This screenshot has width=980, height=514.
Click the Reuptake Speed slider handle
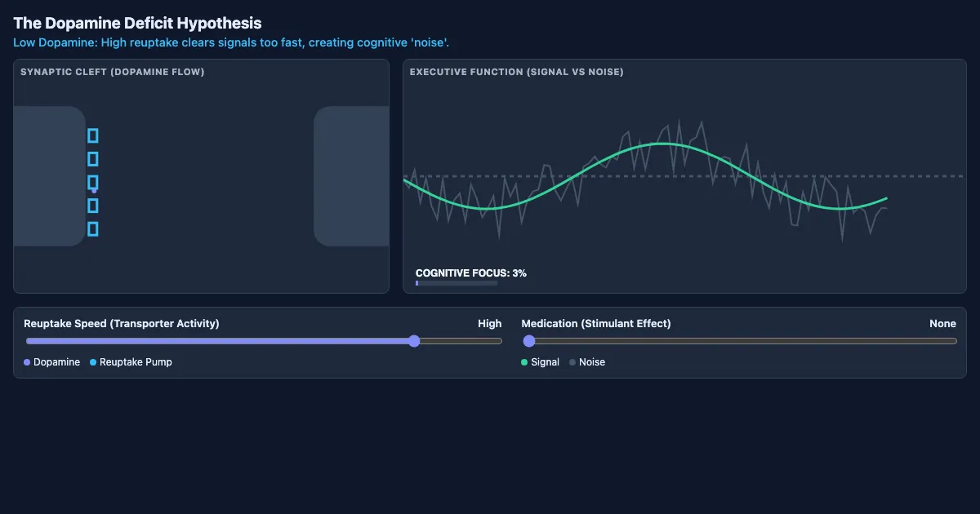click(414, 341)
